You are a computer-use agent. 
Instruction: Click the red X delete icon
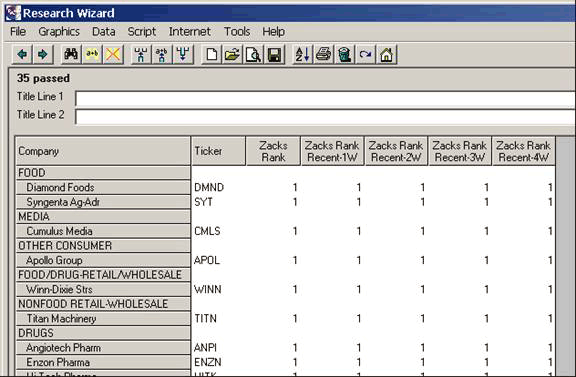pos(113,55)
